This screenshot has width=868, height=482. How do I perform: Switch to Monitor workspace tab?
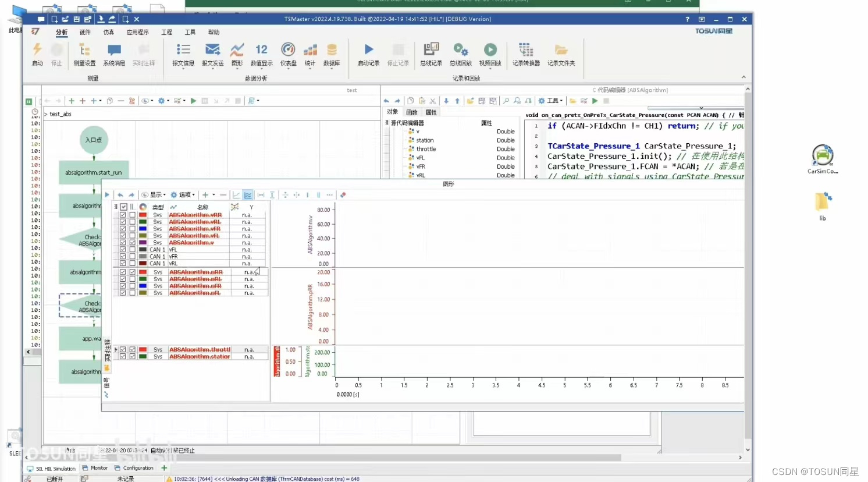tap(95, 468)
